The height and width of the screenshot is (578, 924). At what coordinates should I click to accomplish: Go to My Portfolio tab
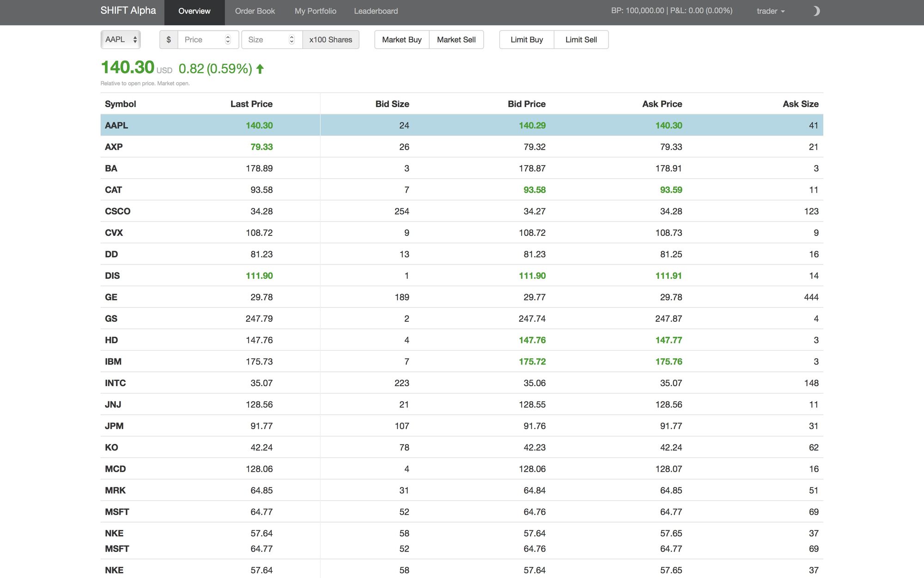pos(316,11)
